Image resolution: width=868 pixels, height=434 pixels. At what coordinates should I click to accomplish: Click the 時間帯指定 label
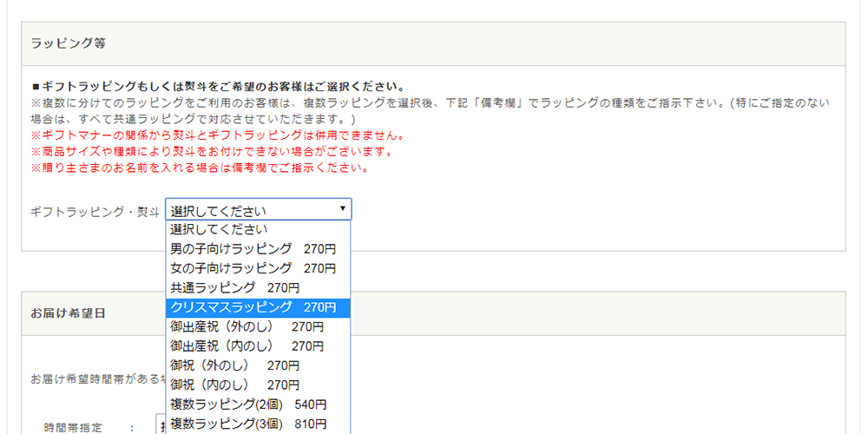[73, 427]
